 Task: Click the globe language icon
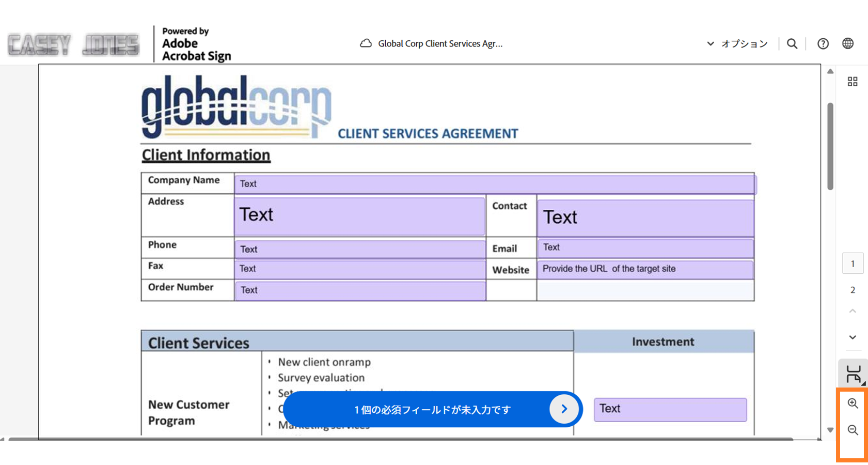pos(847,44)
